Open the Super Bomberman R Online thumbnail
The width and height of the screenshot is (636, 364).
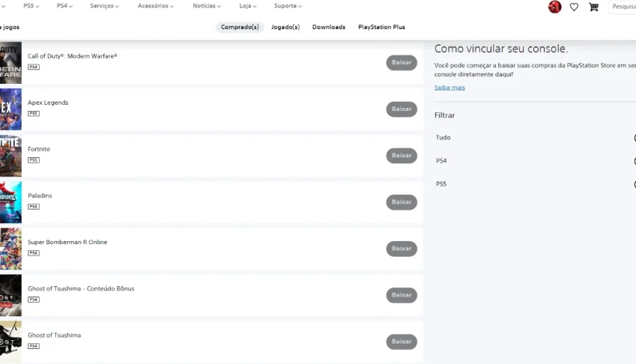[10, 249]
